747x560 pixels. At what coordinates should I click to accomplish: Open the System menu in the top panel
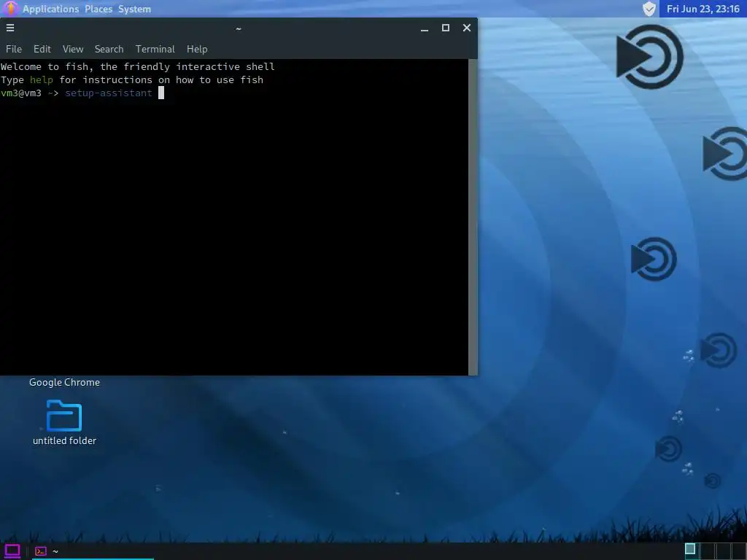134,9
